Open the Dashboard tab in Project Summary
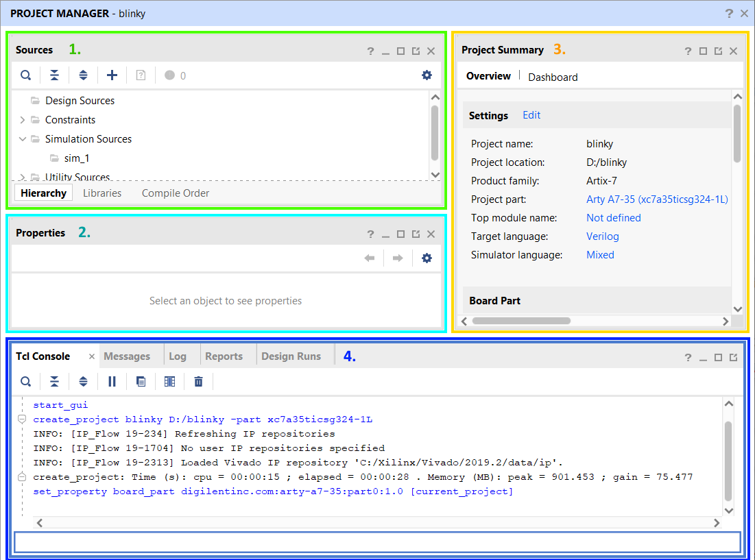The width and height of the screenshot is (755, 560). (553, 77)
